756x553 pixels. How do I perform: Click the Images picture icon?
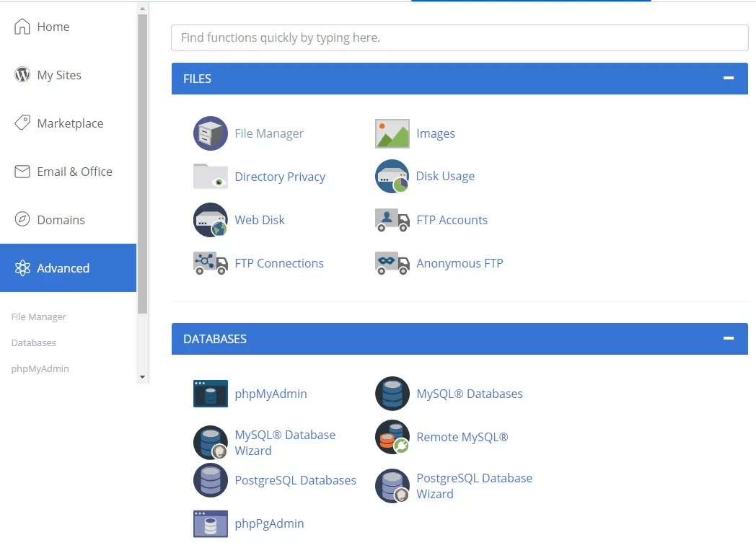pos(392,133)
